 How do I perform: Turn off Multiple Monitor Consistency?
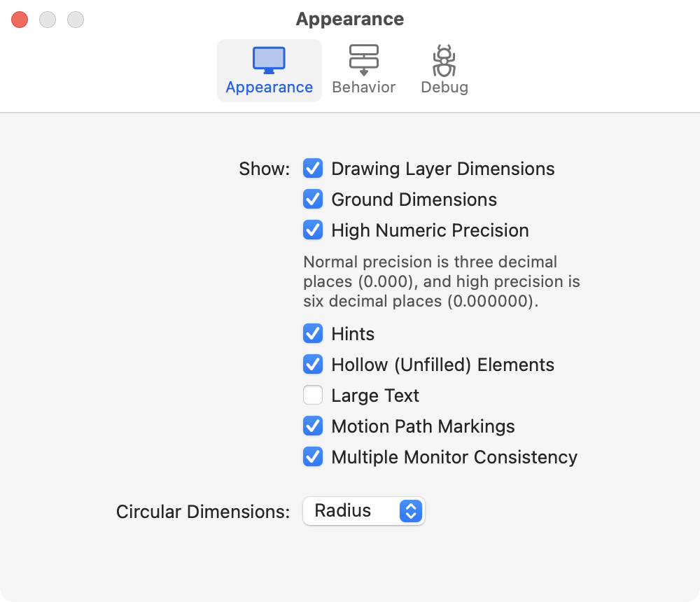pos(313,456)
